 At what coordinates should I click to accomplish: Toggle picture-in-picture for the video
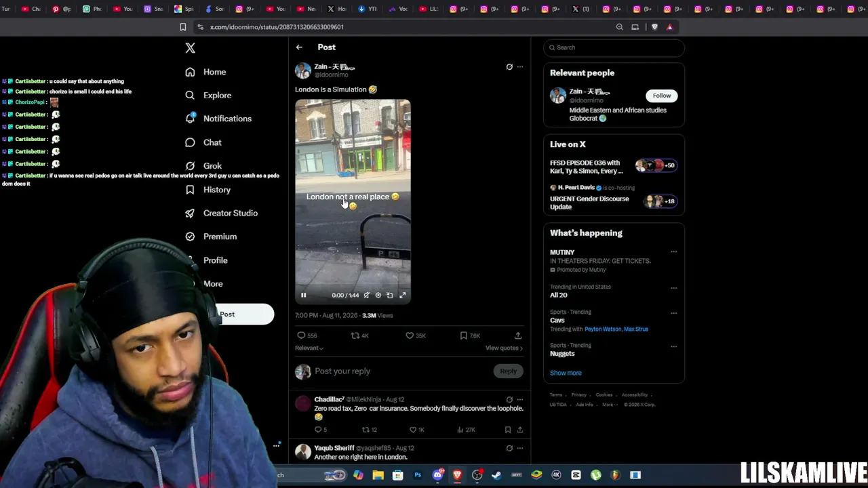point(390,295)
